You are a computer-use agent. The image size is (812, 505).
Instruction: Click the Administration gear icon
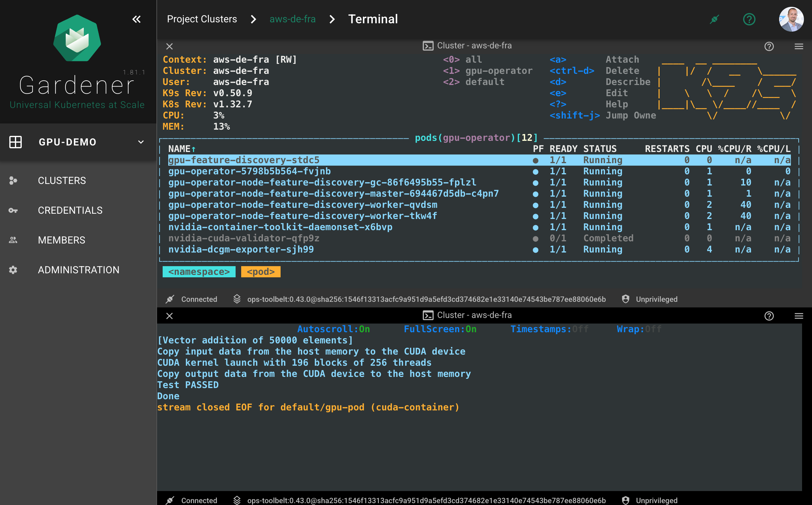click(x=13, y=270)
